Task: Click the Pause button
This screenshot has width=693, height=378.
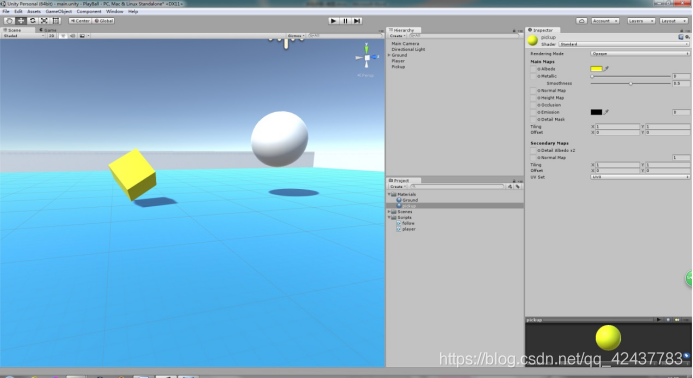Action: pyautogui.click(x=346, y=21)
